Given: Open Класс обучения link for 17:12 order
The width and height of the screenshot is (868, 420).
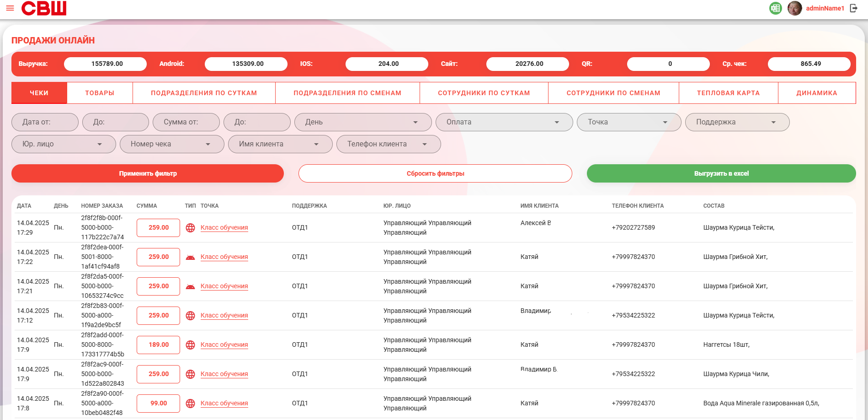Looking at the screenshot, I should (x=224, y=316).
